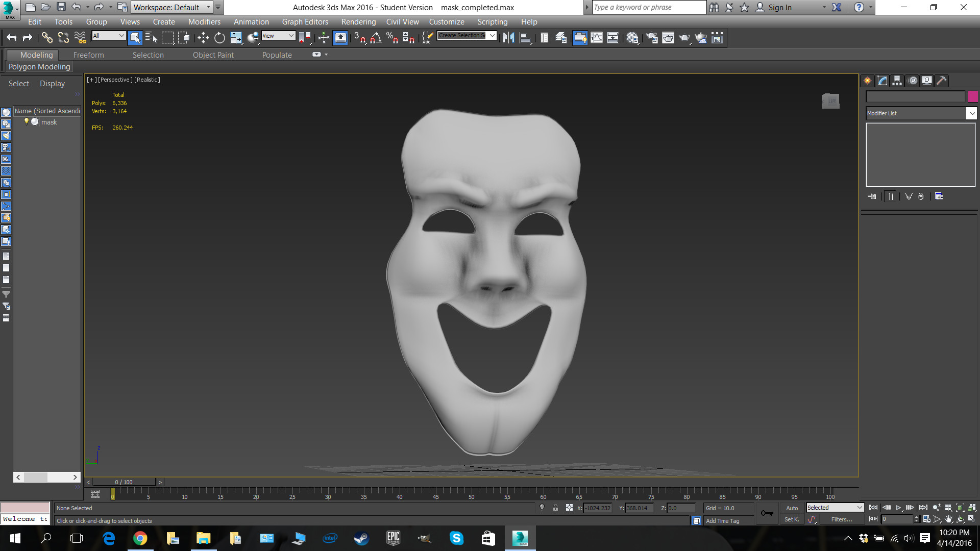Open the Hierarchy panel icon
Image resolution: width=980 pixels, height=551 pixels.
(897, 81)
